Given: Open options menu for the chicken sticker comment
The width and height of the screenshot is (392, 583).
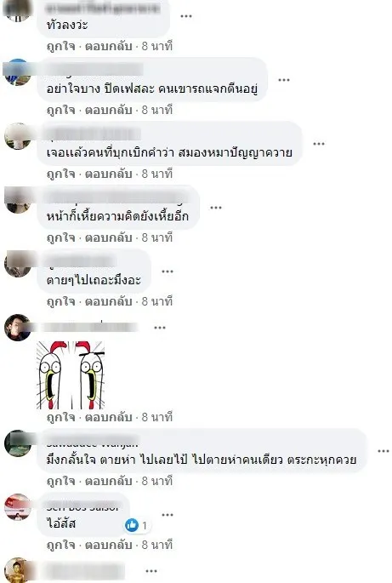Looking at the screenshot, I should [160, 328].
